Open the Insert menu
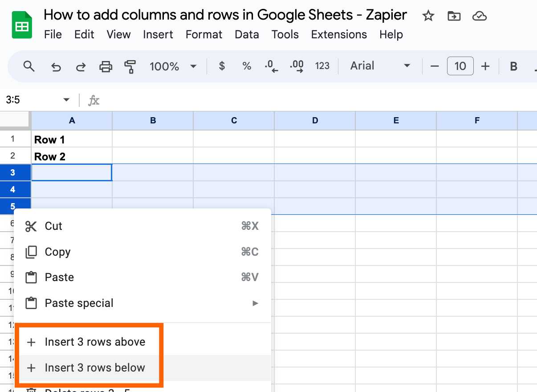 click(158, 35)
